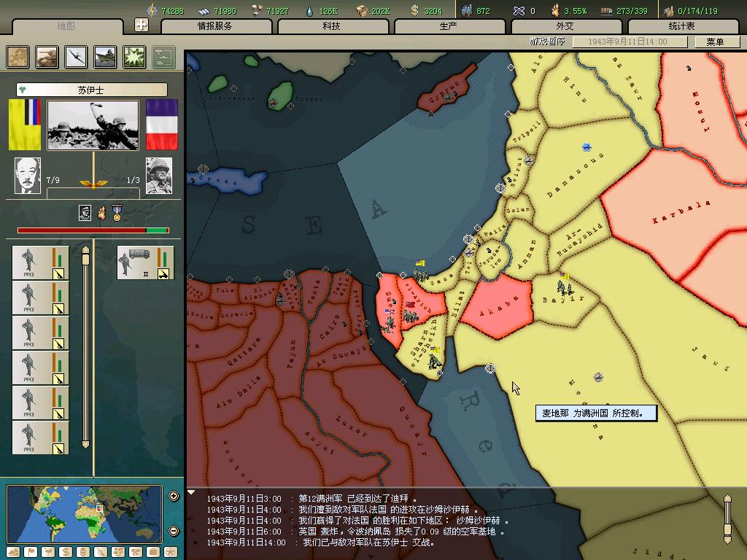Click the unit list scrollbar up arrow

86,249
